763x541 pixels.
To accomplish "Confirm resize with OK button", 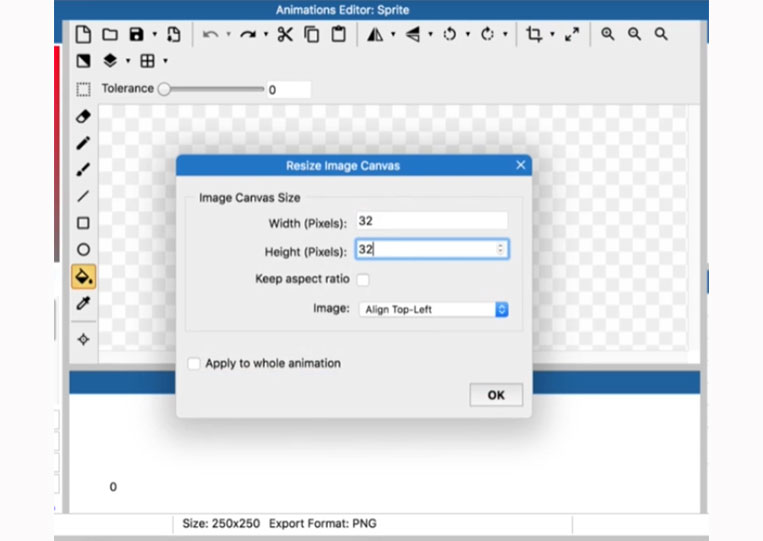I will pos(496,395).
